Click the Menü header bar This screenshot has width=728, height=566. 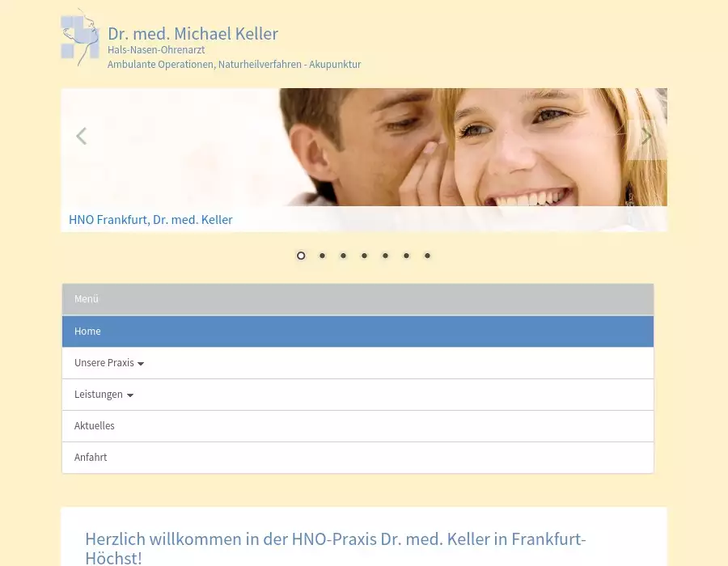click(358, 299)
